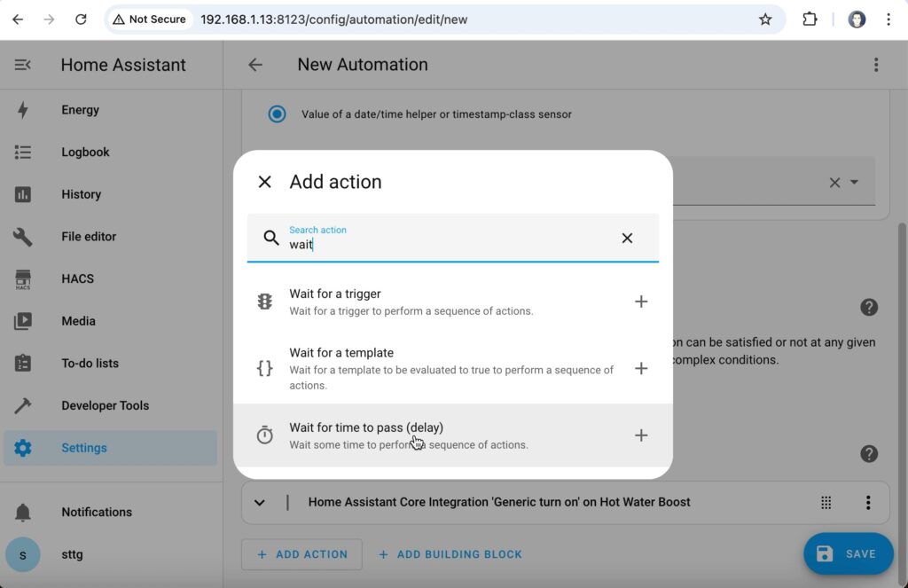Open History
Viewport: 908px width, 588px height.
pyautogui.click(x=110, y=194)
